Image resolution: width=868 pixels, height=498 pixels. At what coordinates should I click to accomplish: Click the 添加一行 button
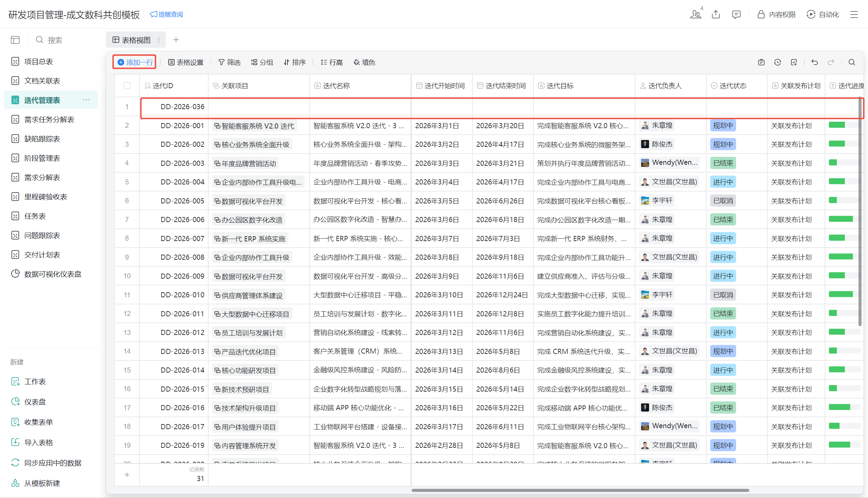135,62
